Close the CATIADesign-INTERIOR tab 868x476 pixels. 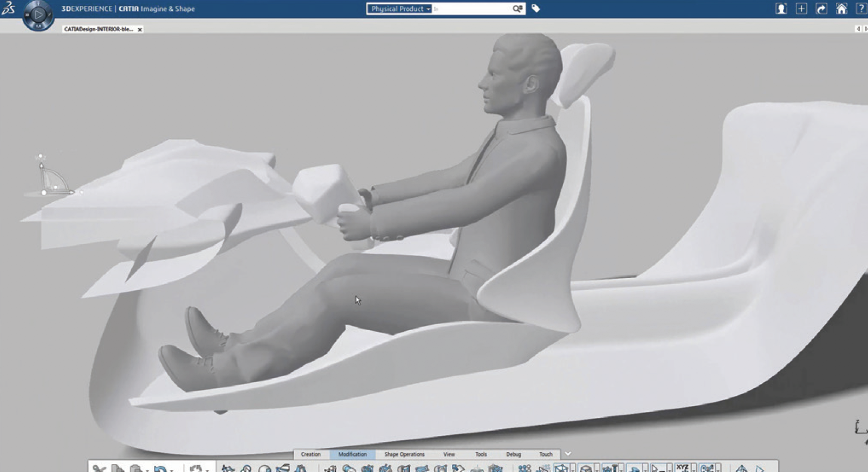140,30
